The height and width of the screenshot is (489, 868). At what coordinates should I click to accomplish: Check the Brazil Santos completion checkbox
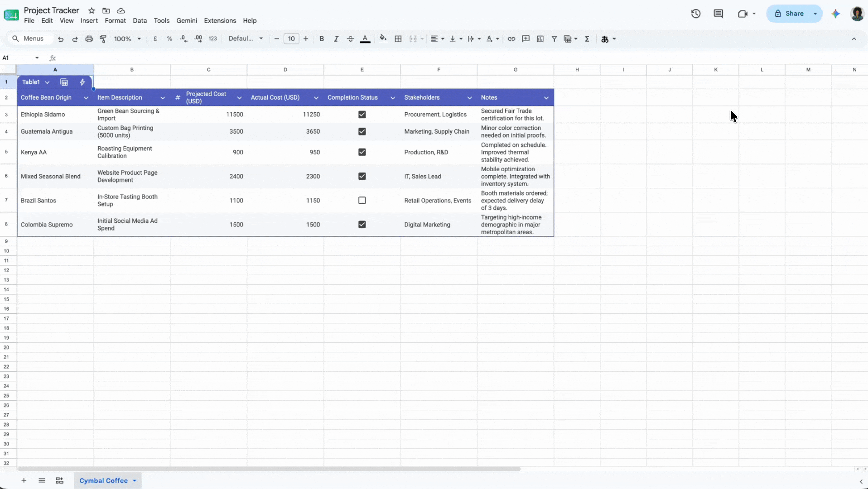tap(362, 200)
